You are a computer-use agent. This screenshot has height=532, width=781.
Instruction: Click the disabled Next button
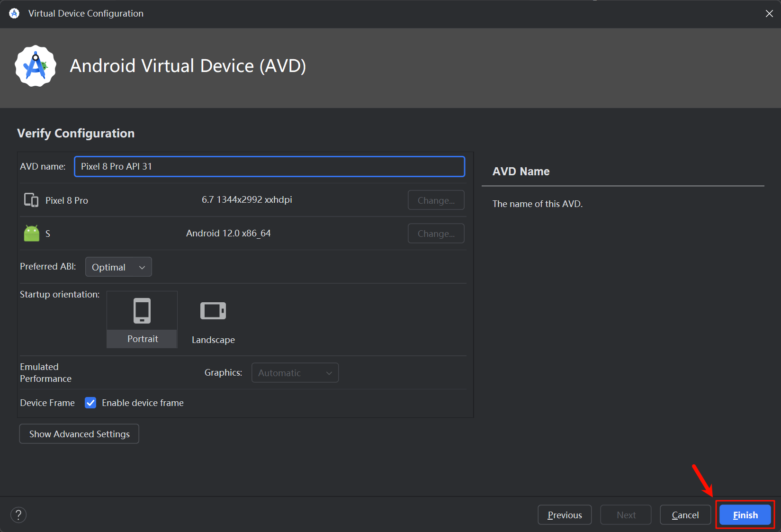(x=626, y=515)
